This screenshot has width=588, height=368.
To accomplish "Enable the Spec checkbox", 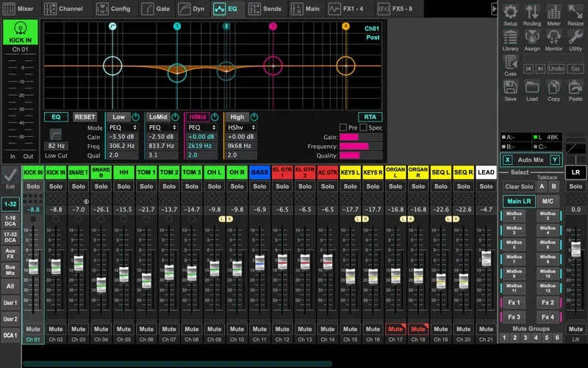I will coord(363,127).
